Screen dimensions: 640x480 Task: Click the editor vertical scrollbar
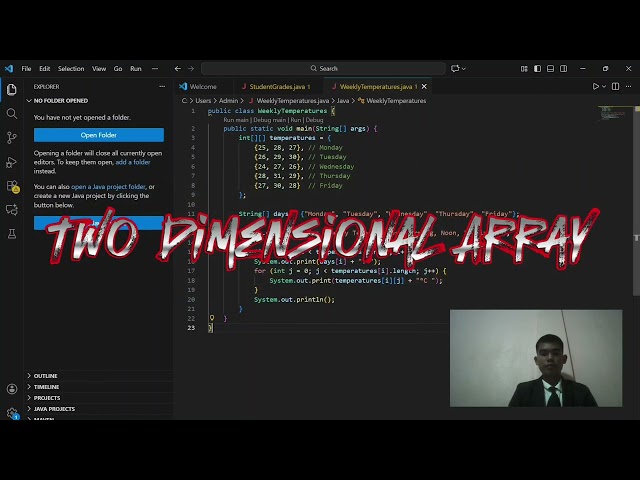[x=636, y=200]
